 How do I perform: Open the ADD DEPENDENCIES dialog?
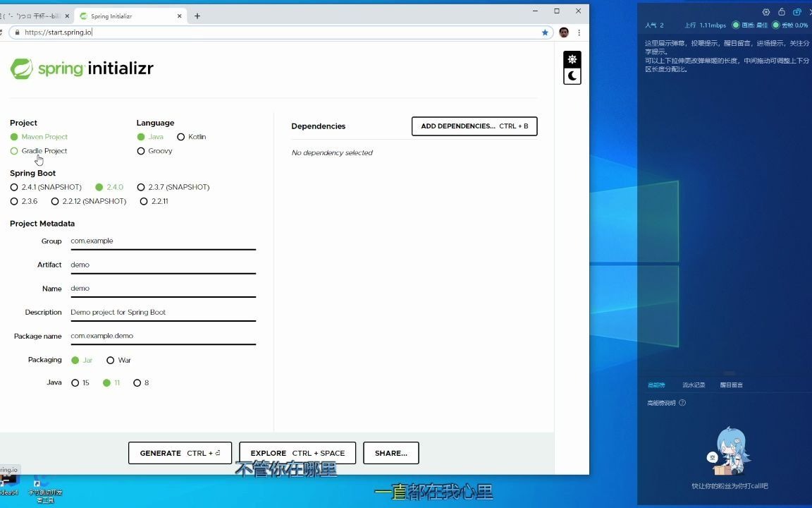pyautogui.click(x=474, y=126)
